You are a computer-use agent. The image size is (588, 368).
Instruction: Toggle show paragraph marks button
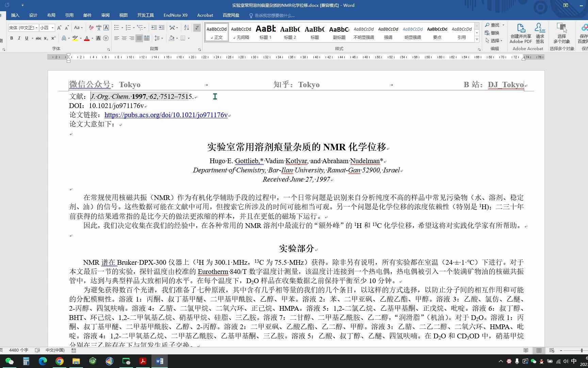click(x=197, y=28)
